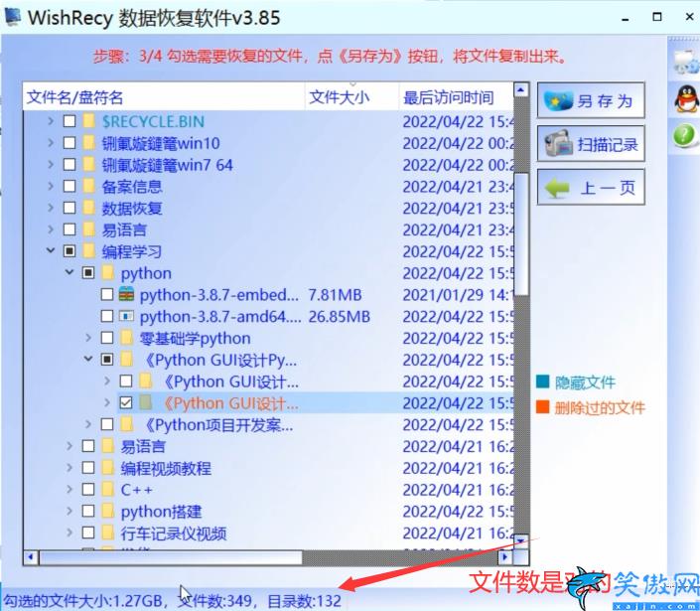Click the vertical scrollbar thumb
This screenshot has width=700, height=611.
point(521,233)
